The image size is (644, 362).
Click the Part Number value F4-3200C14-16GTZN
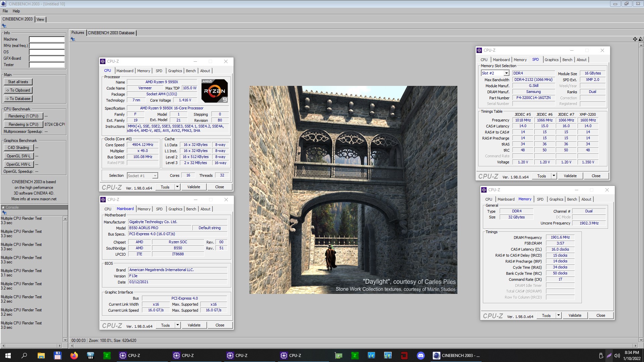coord(533,98)
